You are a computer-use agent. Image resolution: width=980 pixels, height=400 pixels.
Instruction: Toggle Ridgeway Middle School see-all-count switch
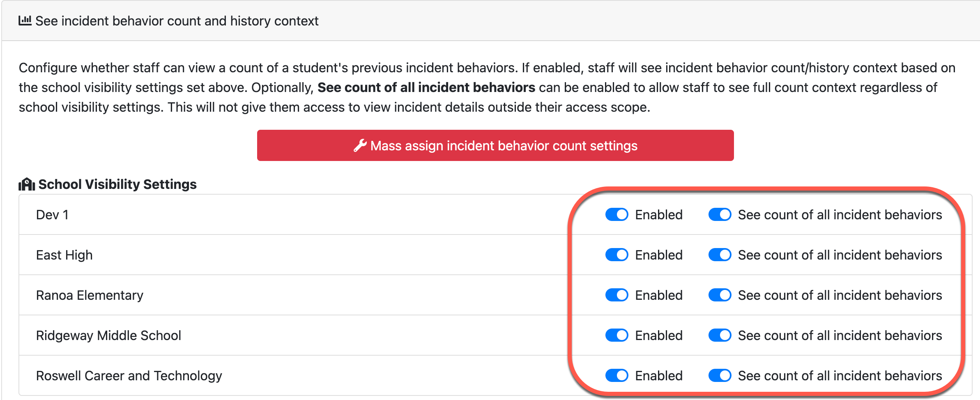(x=720, y=336)
